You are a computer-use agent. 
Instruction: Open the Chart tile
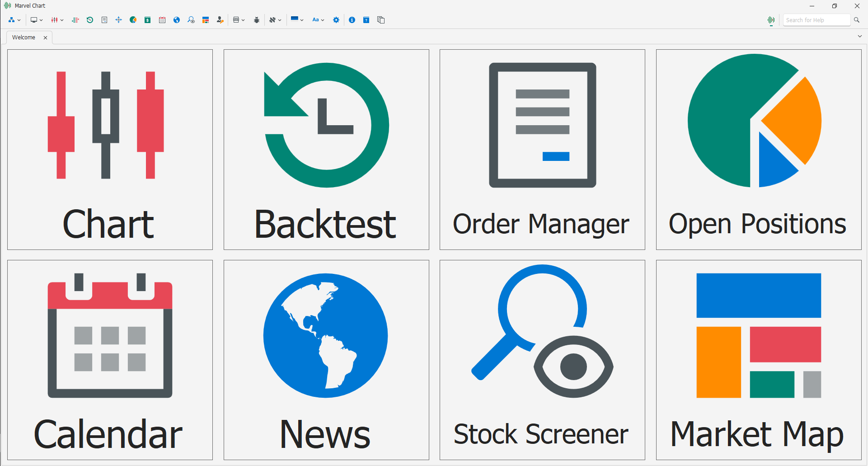(110, 150)
